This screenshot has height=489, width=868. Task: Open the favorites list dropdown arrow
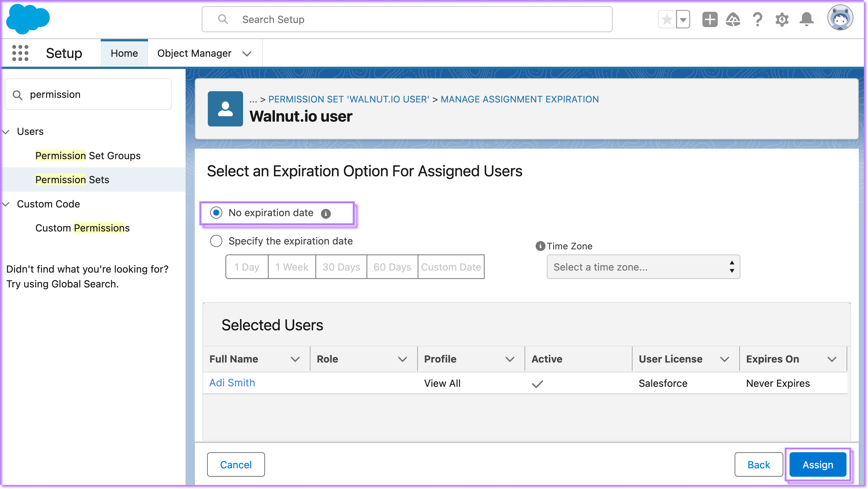pyautogui.click(x=683, y=19)
